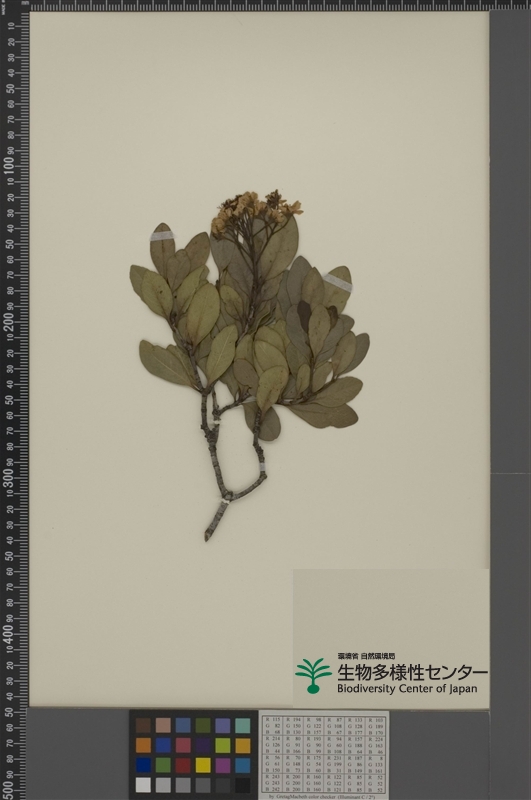Screen dimensions: 531x800
Task: Select the magenta swatch on color checker
Action: point(223,765)
